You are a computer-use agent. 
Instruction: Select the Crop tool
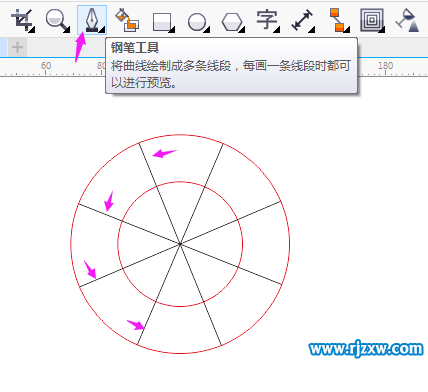point(22,21)
